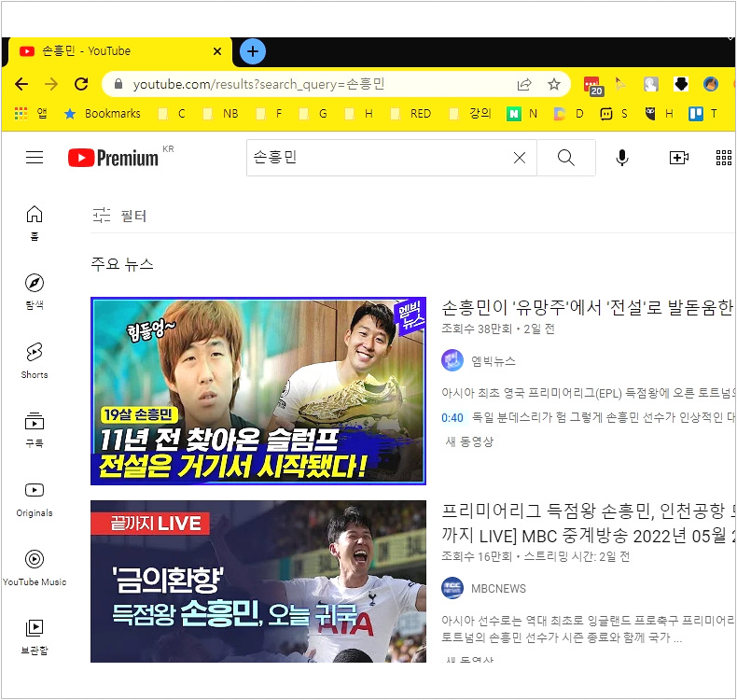Click the 엠빅뉴스 channel avatar

pyautogui.click(x=452, y=360)
